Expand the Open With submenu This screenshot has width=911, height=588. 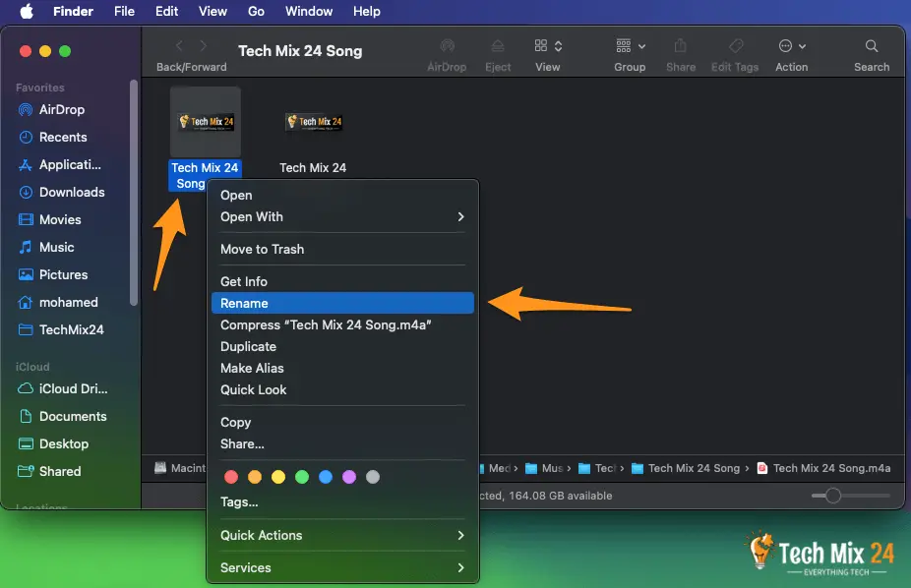342,217
